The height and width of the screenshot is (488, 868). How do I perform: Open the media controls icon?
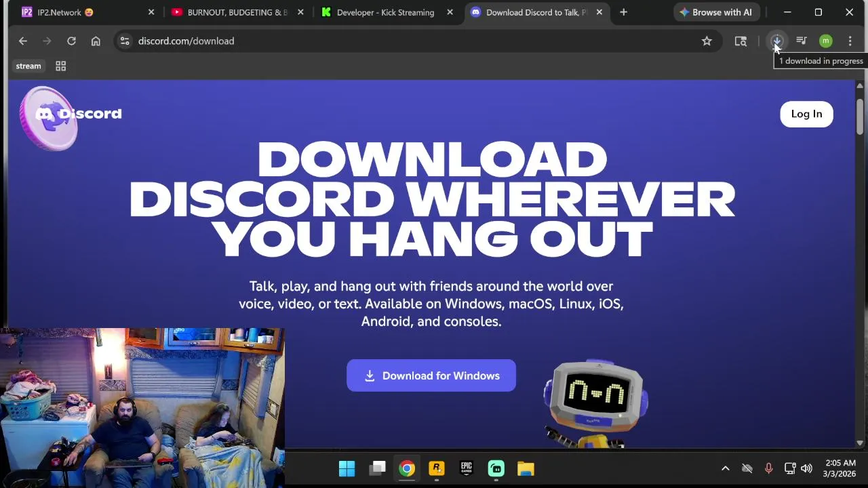point(802,41)
